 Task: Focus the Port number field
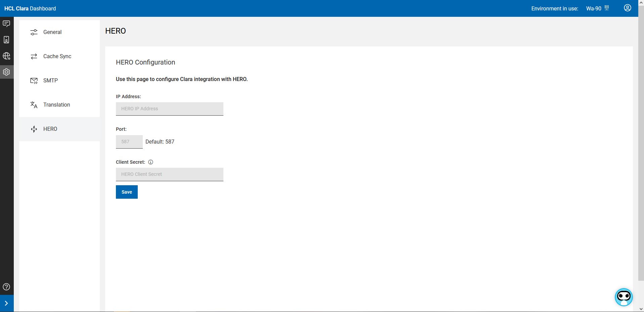pos(129,142)
